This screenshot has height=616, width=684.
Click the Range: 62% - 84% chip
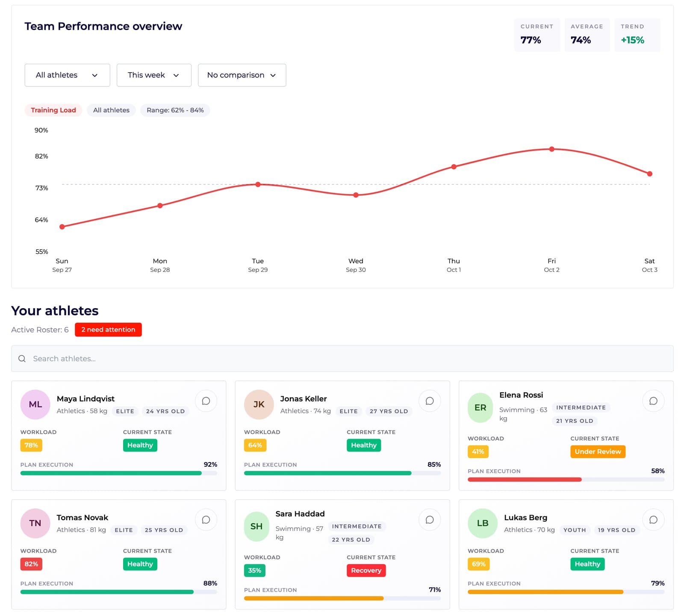click(x=175, y=110)
